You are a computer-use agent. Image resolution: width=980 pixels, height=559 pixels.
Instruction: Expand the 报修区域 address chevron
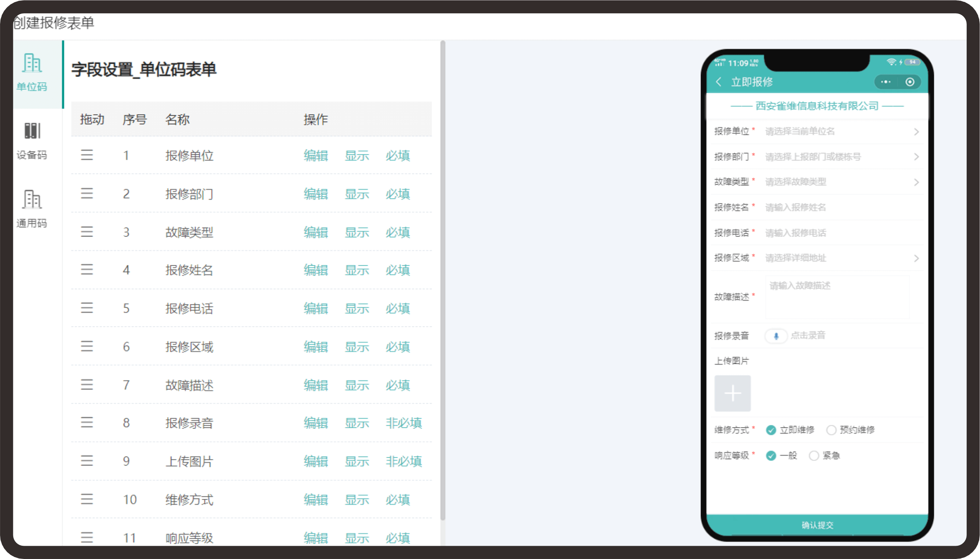tap(916, 258)
